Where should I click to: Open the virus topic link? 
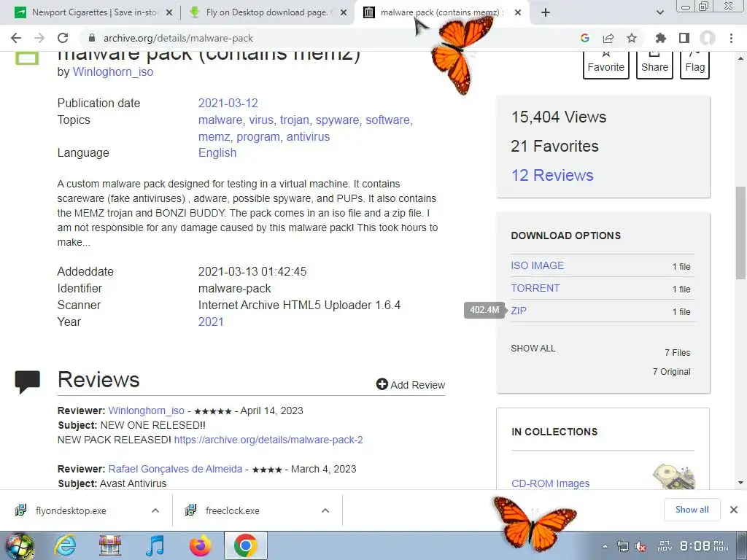coord(261,120)
